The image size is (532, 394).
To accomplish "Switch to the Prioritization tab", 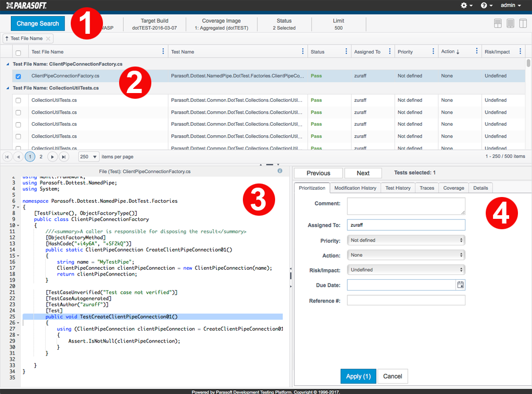I will click(312, 188).
